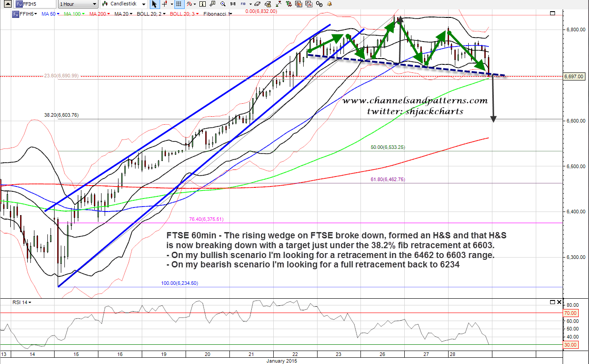Collapse toolbar with the up arrow button
589x364 pixels.
click(6, 4)
